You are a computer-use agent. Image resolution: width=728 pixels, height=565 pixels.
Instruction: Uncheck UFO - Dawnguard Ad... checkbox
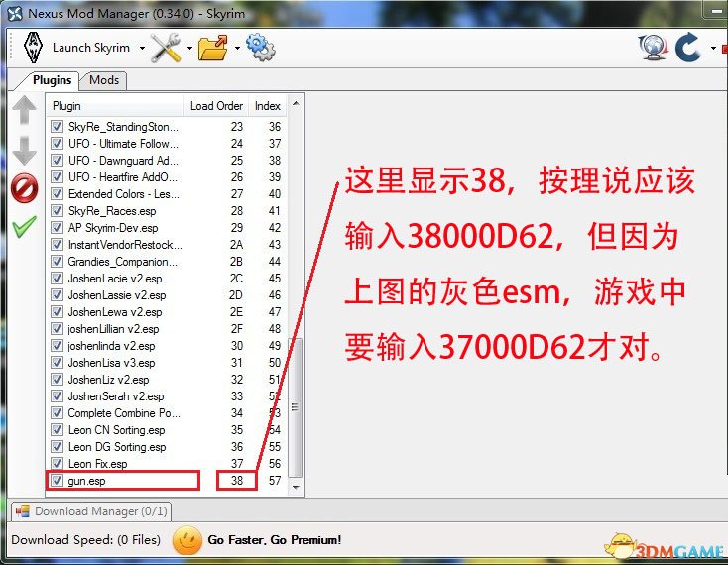[58, 161]
